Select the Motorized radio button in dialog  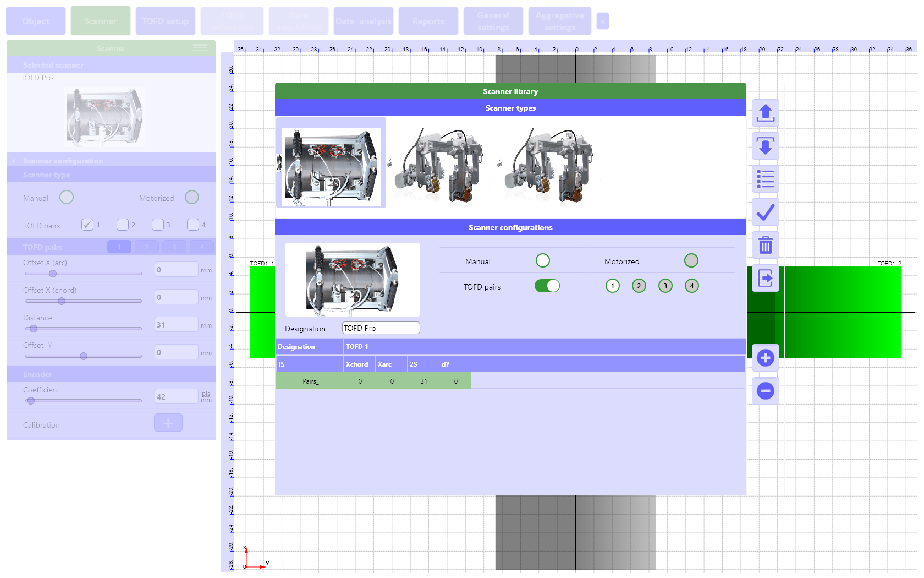[691, 260]
